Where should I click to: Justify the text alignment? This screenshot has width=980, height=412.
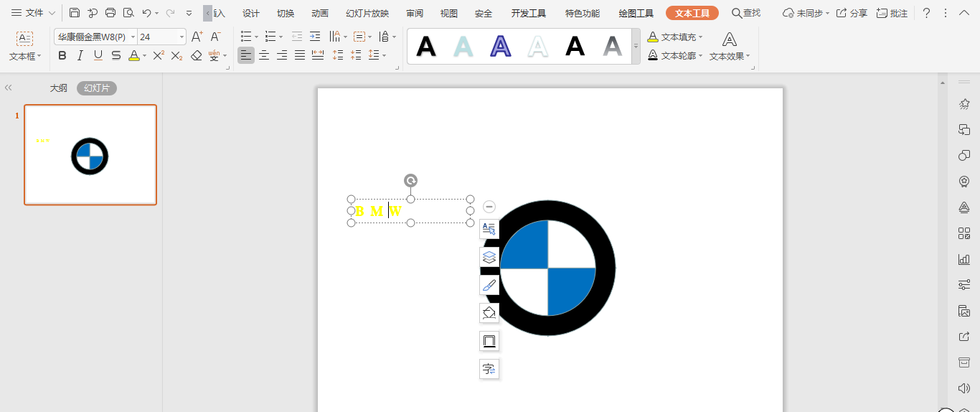click(300, 55)
